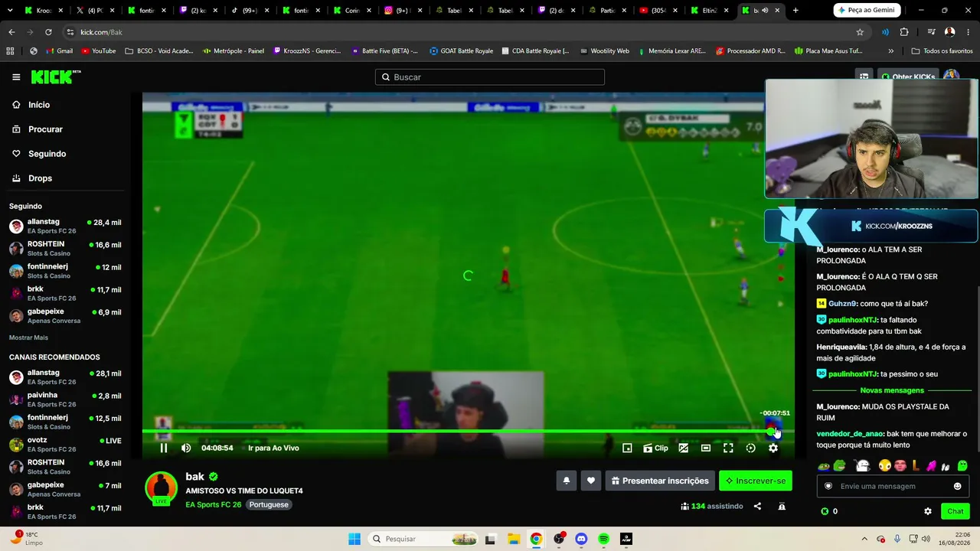This screenshot has height=551, width=980.
Task: Open File Explorer from the taskbar
Action: pyautogui.click(x=514, y=539)
